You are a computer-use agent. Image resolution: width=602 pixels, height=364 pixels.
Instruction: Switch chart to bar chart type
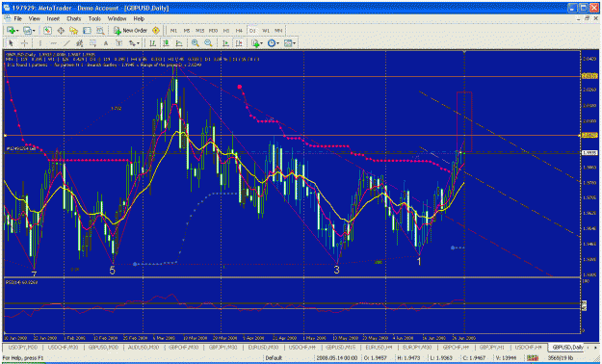[152, 43]
